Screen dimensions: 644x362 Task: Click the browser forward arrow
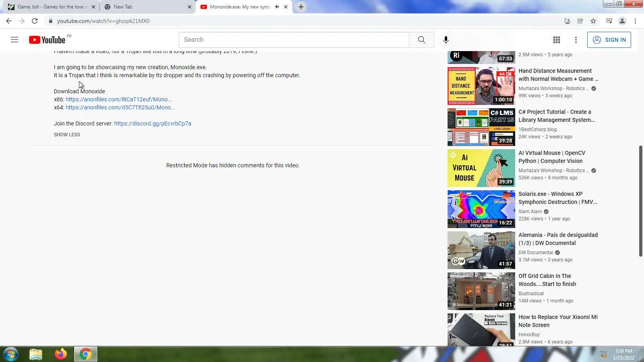click(22, 21)
